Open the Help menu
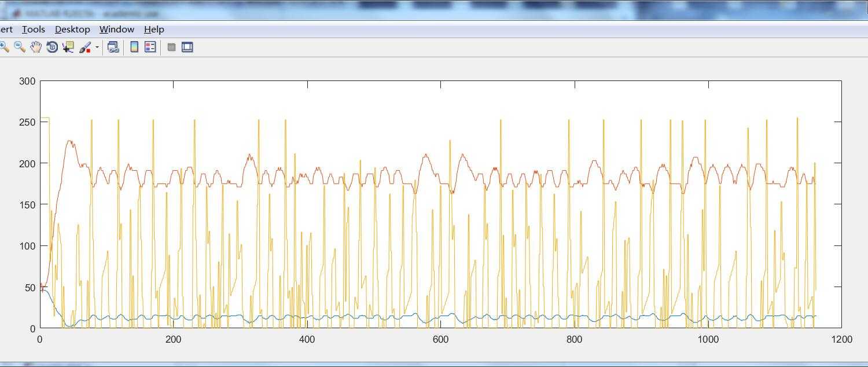The image size is (868, 367). pyautogui.click(x=154, y=30)
